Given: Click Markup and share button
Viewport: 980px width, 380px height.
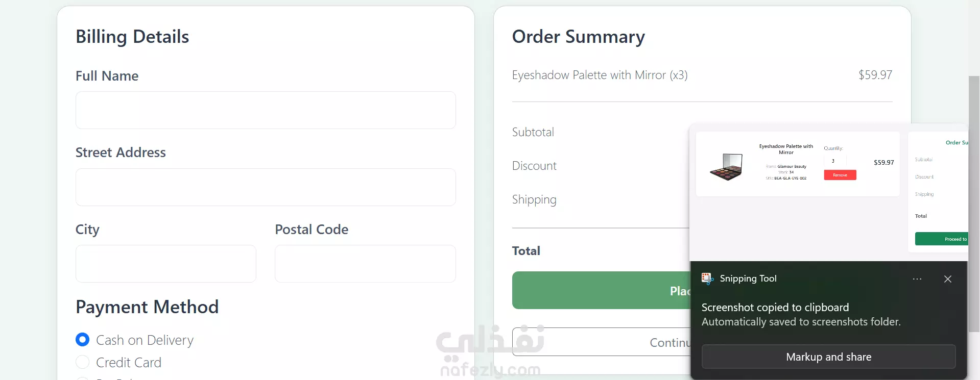Looking at the screenshot, I should (828, 357).
